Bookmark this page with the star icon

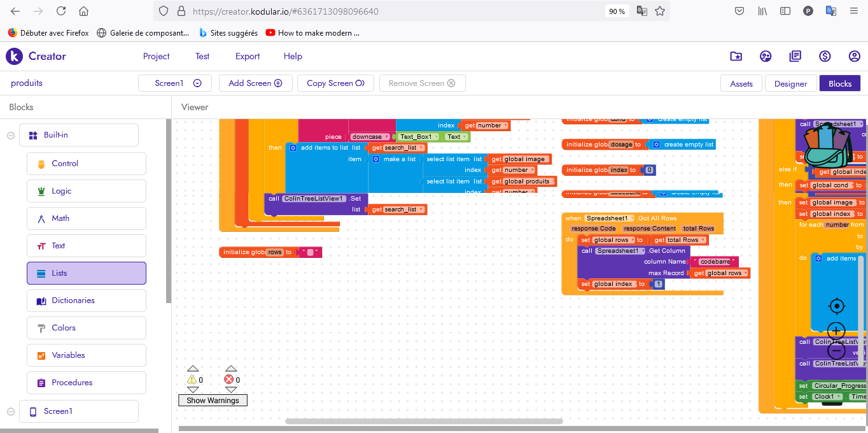[660, 11]
